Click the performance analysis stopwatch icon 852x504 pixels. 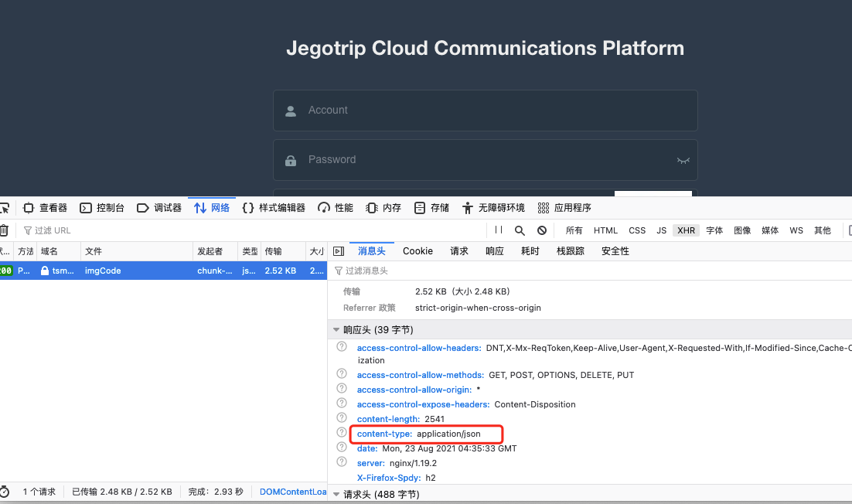pyautogui.click(x=5, y=492)
